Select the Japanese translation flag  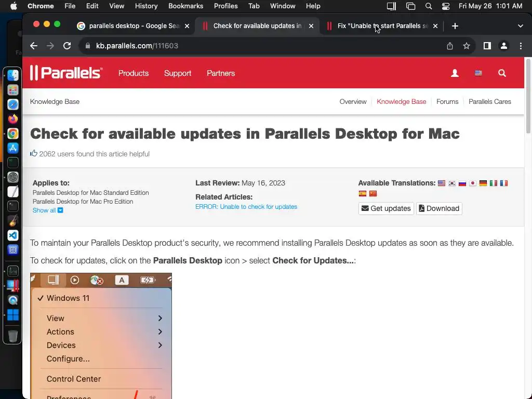coord(473,183)
